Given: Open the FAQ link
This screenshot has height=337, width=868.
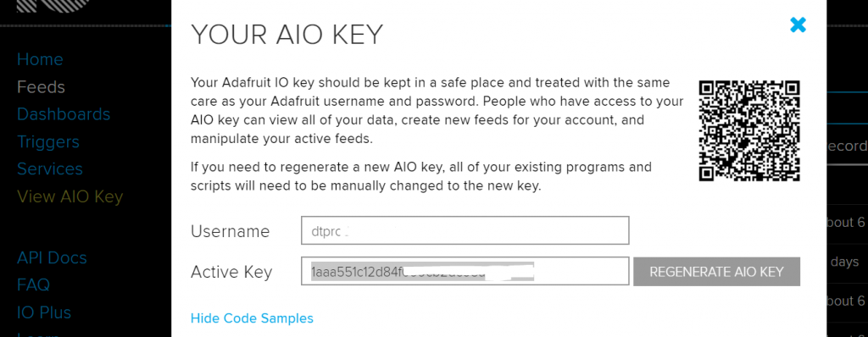Looking at the screenshot, I should click(33, 285).
